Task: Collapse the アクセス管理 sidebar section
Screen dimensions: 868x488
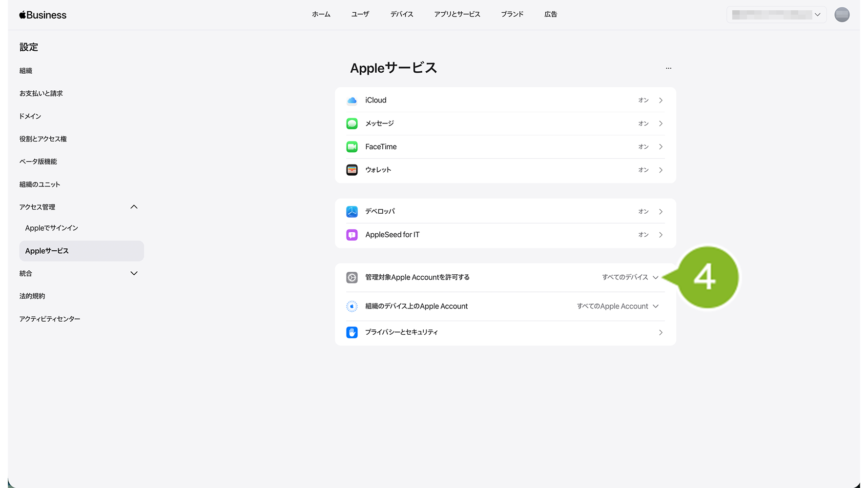Action: (134, 207)
